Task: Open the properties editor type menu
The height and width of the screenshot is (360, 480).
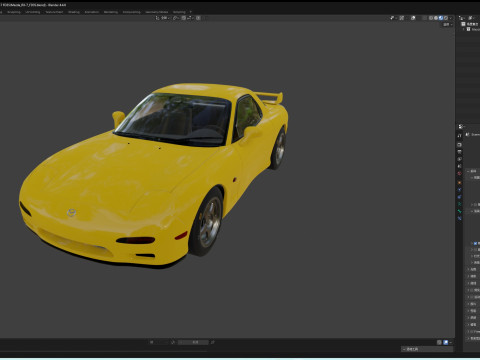Action: click(461, 127)
